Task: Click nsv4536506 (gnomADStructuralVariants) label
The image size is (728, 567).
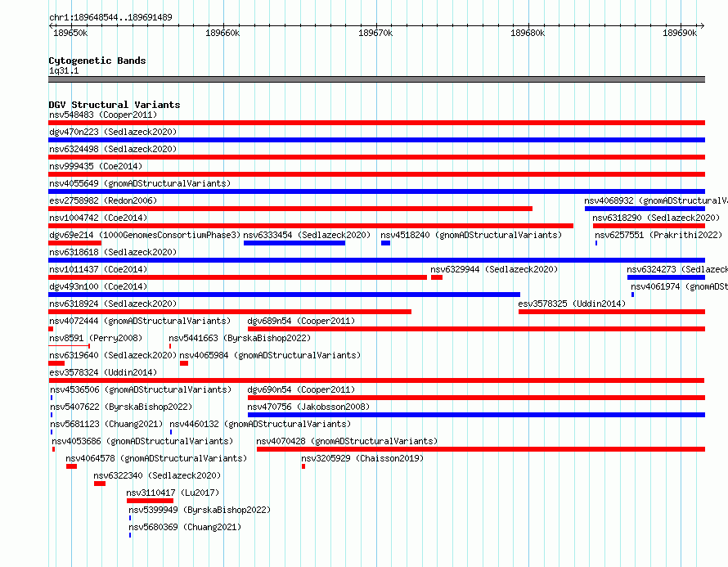Action: pyautogui.click(x=141, y=389)
